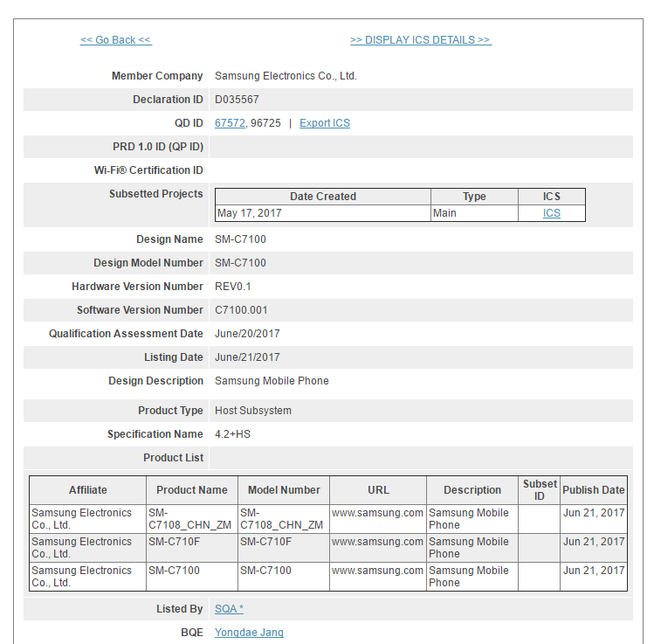This screenshot has height=644, width=654.
Task: Select qualification date June/20/2017
Action: (x=247, y=334)
